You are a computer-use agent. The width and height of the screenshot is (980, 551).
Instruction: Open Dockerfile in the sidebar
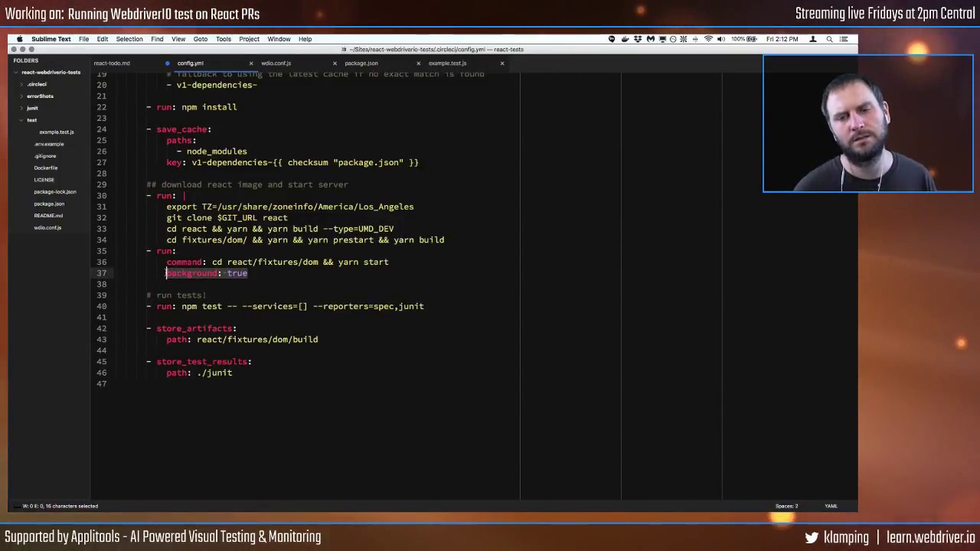pos(46,168)
